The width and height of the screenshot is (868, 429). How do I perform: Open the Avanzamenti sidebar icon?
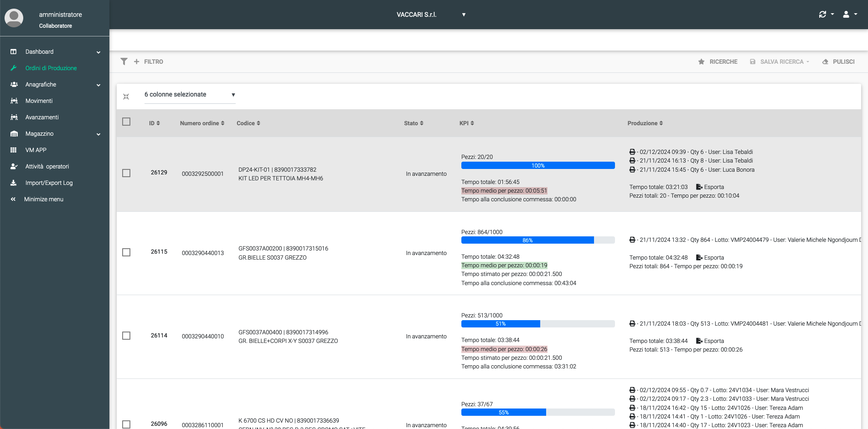(x=14, y=117)
